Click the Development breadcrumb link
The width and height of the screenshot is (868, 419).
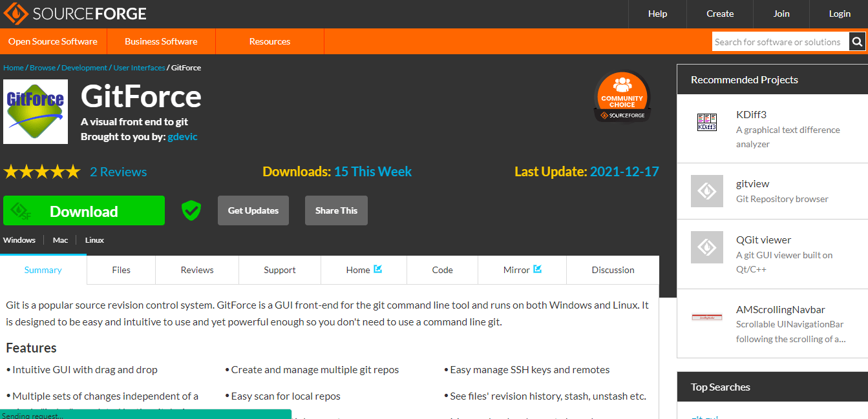85,68
